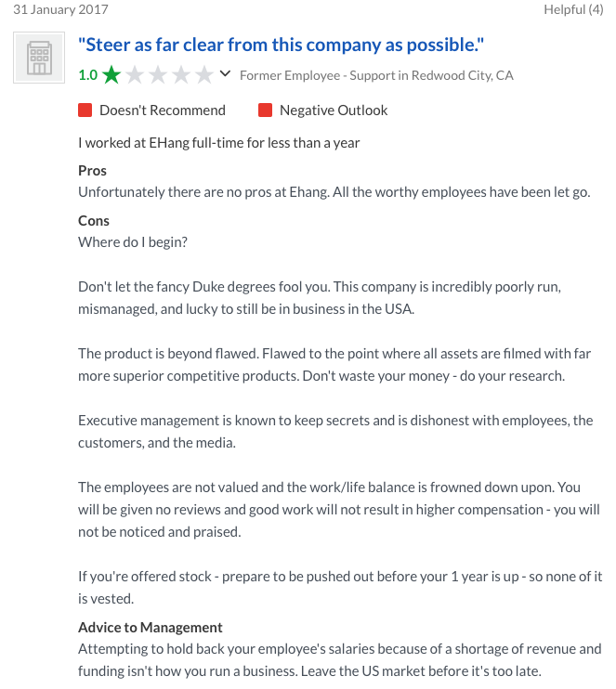Image resolution: width=616 pixels, height=689 pixels.
Task: Click the 31 January 2017 review date
Action: click(x=60, y=9)
